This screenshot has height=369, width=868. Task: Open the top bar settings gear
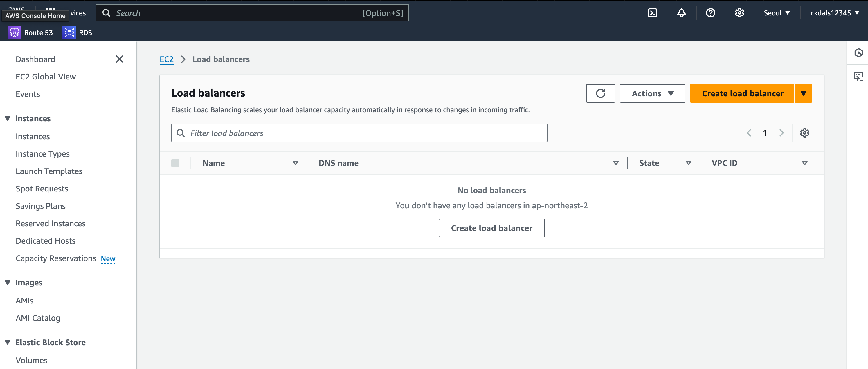tap(739, 13)
